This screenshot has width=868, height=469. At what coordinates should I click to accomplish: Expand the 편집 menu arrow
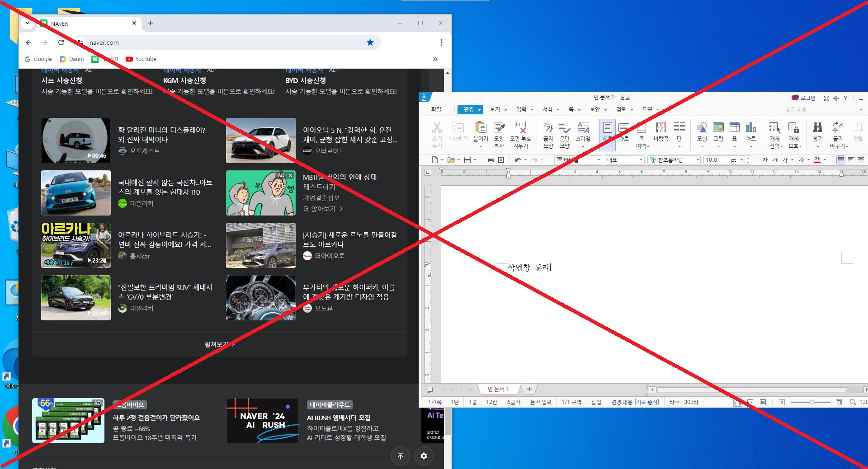[479, 110]
